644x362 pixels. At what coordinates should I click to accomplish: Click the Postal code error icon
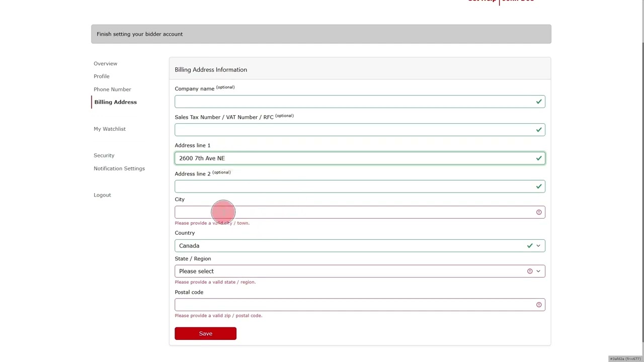point(539,305)
